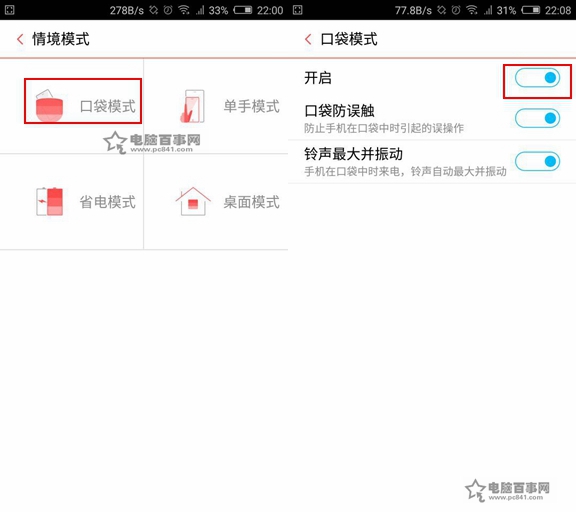Tap signal bars icon in right status bar

[488, 10]
